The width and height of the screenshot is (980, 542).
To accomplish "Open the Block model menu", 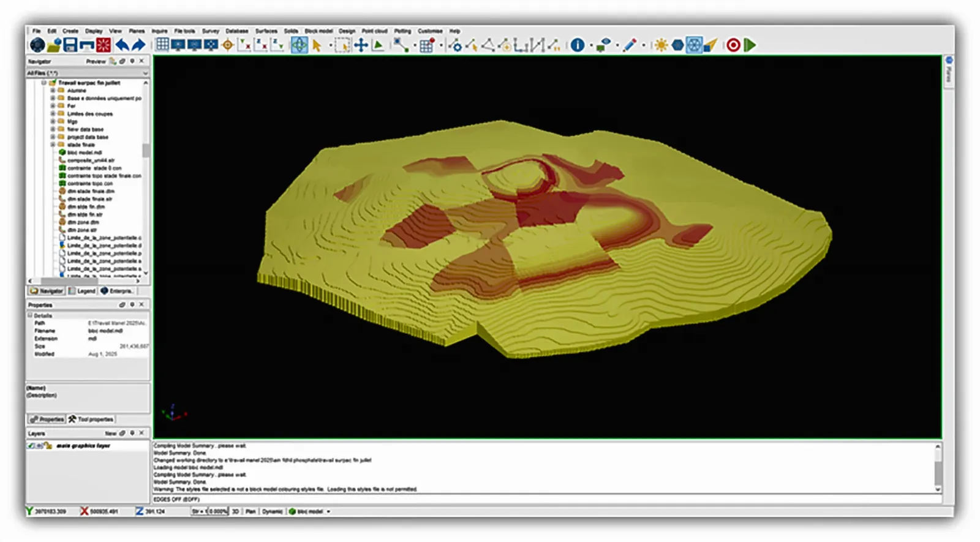I will click(x=318, y=31).
